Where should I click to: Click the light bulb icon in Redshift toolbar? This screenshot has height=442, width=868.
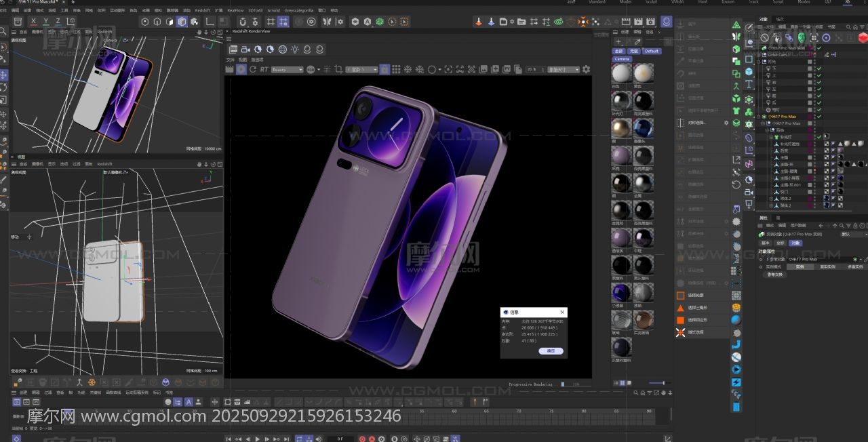coord(295,49)
